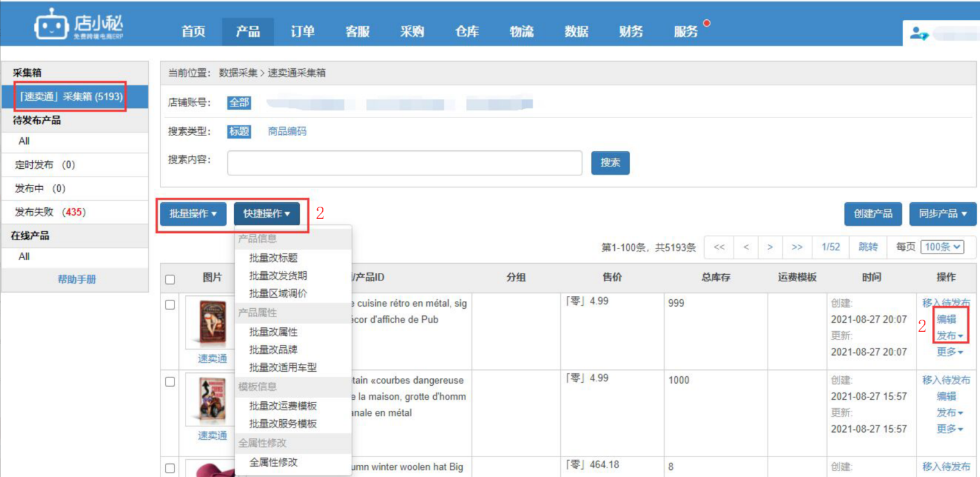Open the 首页 menu
Screen dimensions: 980x477
193,31
